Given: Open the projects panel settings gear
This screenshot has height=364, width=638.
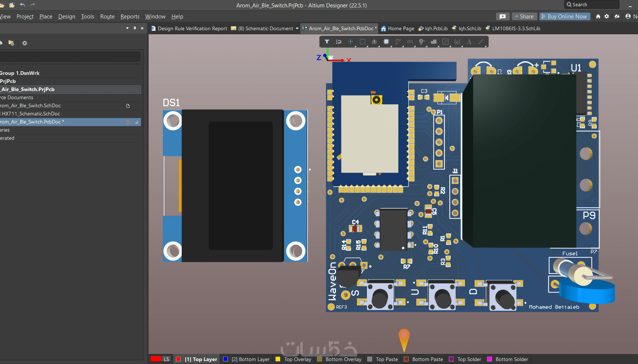Looking at the screenshot, I should click(25, 43).
